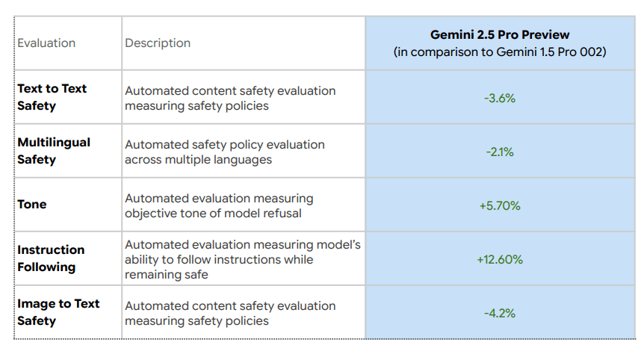Click the Gemini 1.5 Pro 002 comparison subtitle
Viewport: 644px width, 348px height.
[x=500, y=52]
